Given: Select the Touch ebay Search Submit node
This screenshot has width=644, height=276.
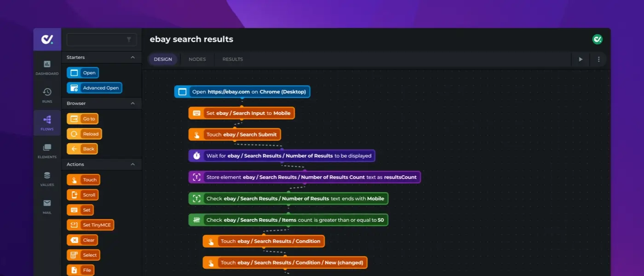Looking at the screenshot, I should 235,134.
